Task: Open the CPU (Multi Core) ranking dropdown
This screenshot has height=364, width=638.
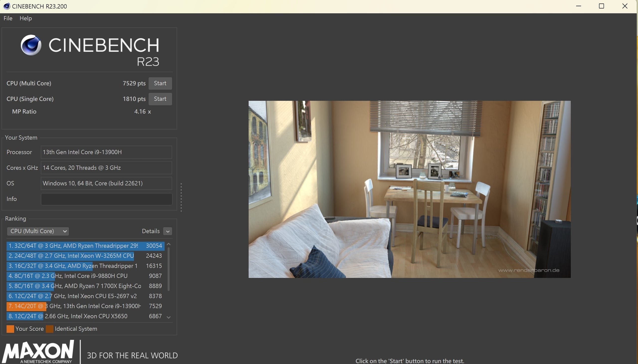Action: coord(38,231)
